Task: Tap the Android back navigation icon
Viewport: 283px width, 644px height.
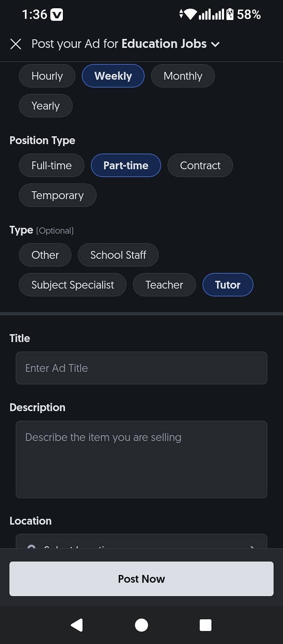Action: [77, 625]
